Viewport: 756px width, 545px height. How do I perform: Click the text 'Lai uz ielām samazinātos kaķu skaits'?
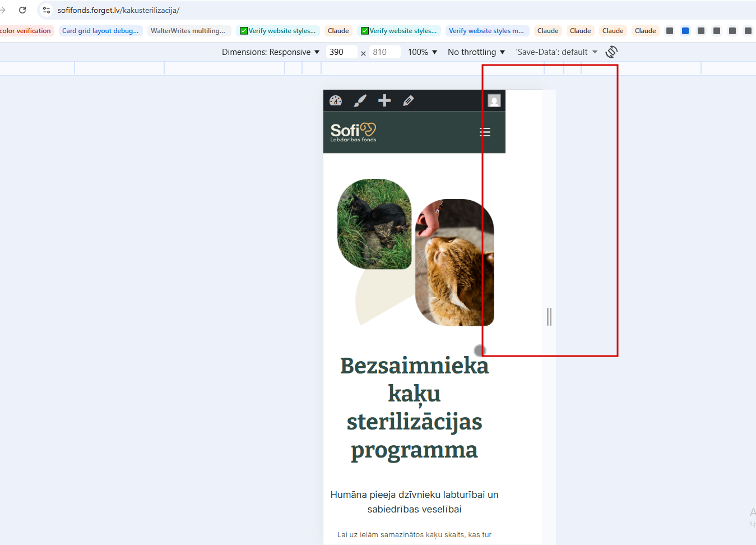(x=401, y=535)
